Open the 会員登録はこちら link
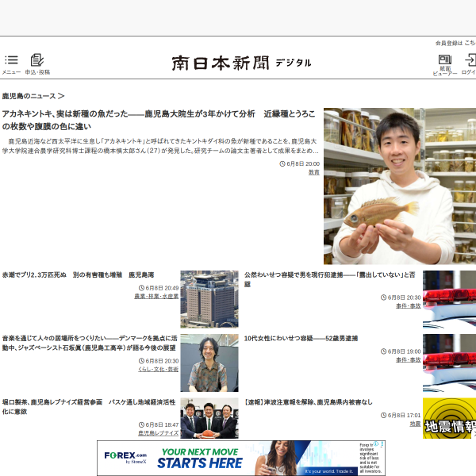Image resolution: width=476 pixels, height=476 pixels. point(455,43)
